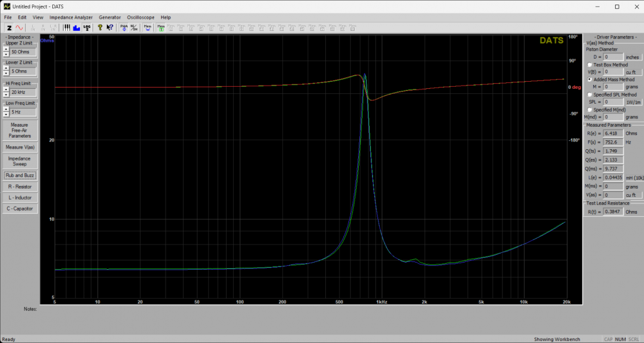
Task: Click the Measure Free-Air Parameters button
Action: (x=19, y=131)
